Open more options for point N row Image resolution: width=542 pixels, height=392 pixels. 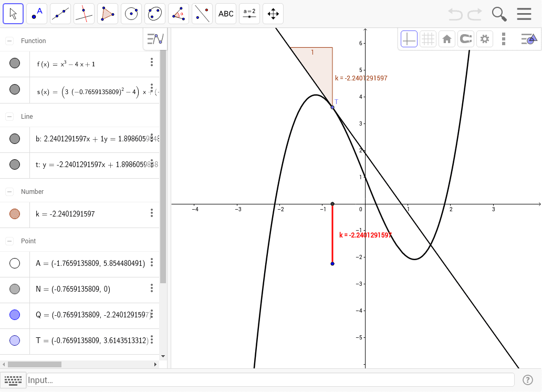[152, 288]
